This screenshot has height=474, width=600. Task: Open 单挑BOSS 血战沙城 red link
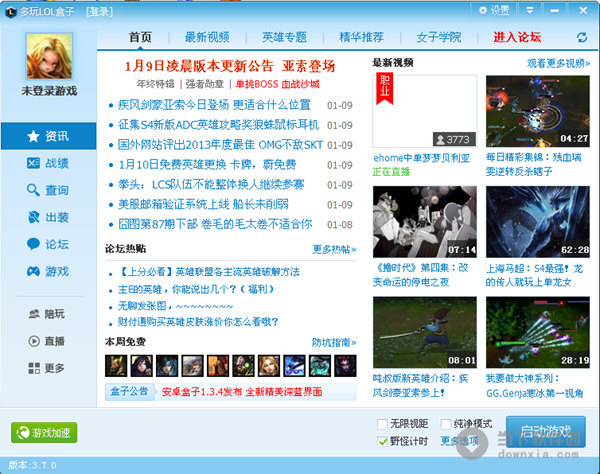click(x=277, y=84)
